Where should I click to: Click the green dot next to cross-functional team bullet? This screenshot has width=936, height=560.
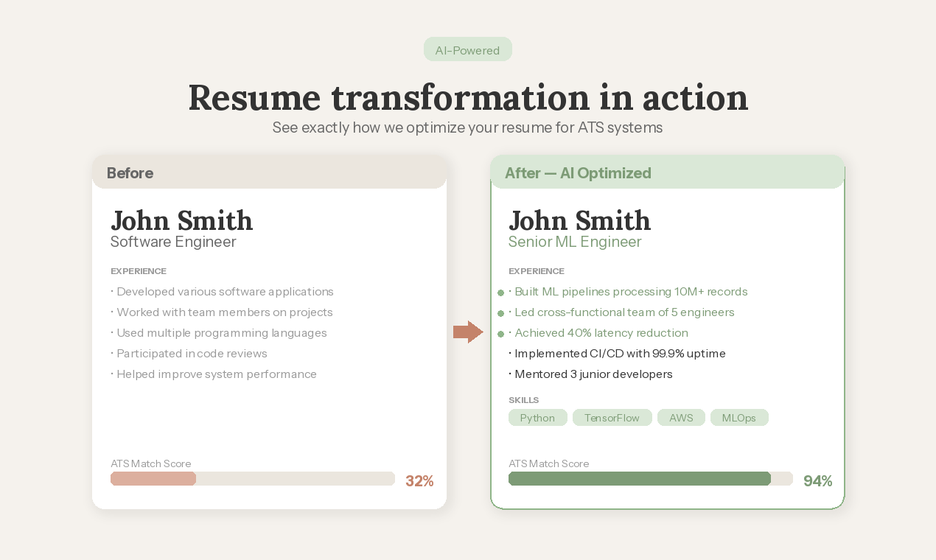coord(500,313)
